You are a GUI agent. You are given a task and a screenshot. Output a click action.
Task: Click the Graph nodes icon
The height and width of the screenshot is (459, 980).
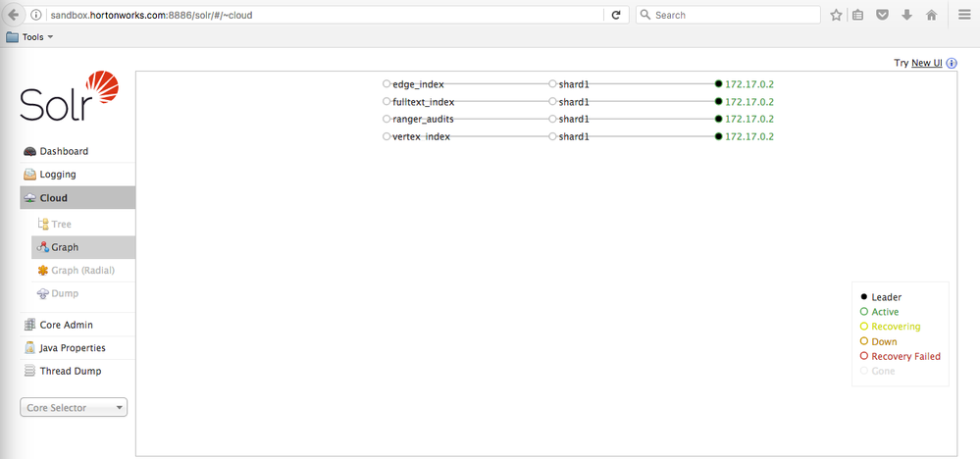click(x=42, y=247)
